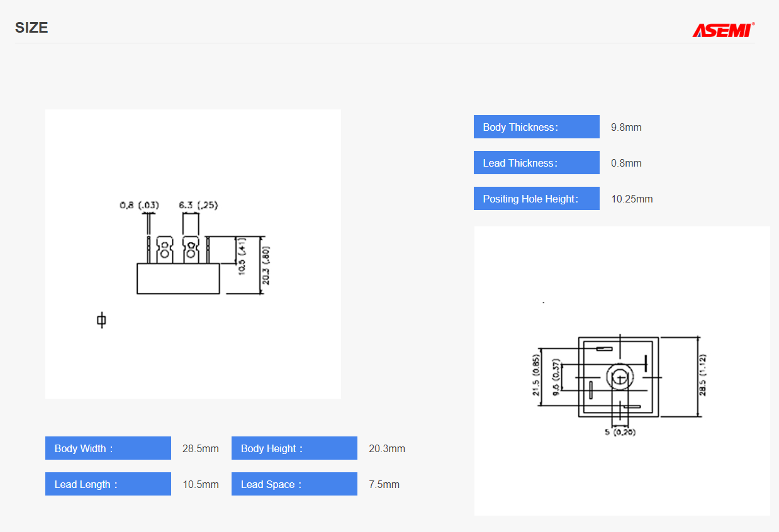The image size is (779, 532).
Task: Click the 0.8 (.03) dimension in drawing
Action: [139, 205]
